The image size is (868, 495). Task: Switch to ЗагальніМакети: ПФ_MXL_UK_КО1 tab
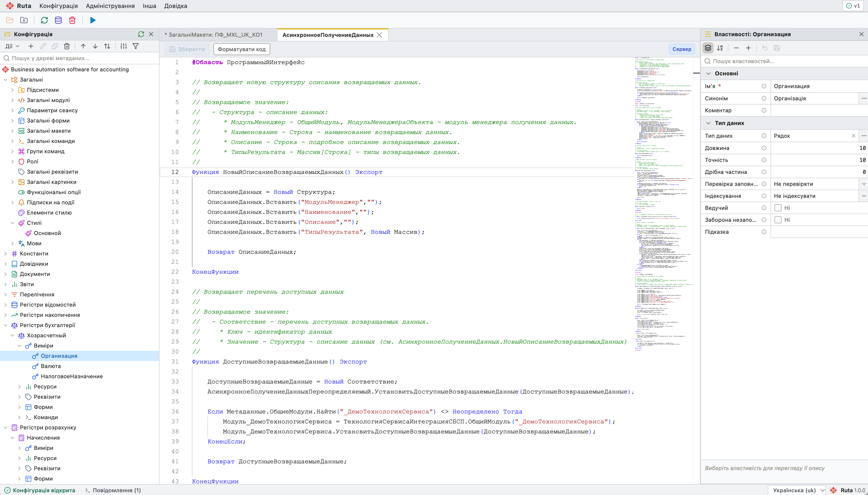tap(214, 35)
